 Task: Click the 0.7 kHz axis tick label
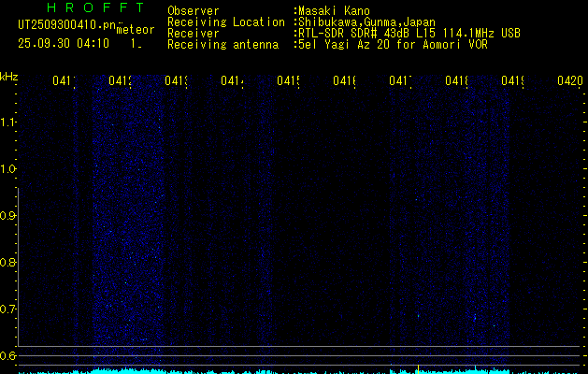point(7,309)
